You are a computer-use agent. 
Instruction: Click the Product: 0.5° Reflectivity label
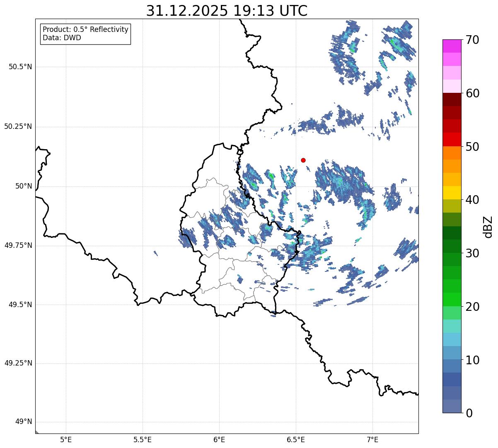coord(85,30)
